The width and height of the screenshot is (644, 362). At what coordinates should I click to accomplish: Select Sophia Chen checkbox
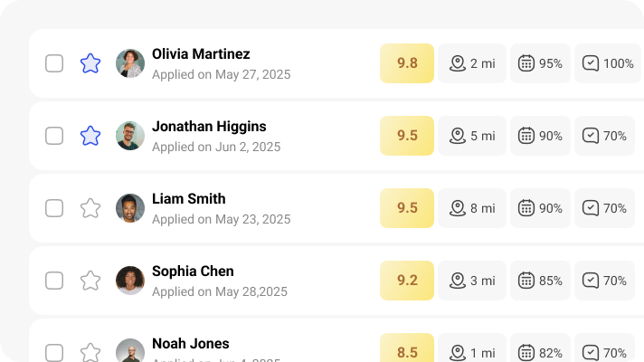click(x=54, y=281)
